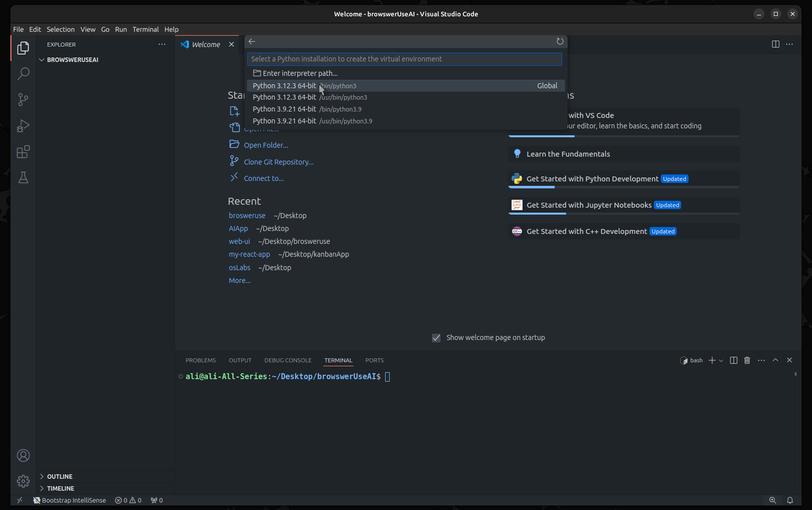The width and height of the screenshot is (812, 510).
Task: Click the Python installation search field
Action: 405,59
